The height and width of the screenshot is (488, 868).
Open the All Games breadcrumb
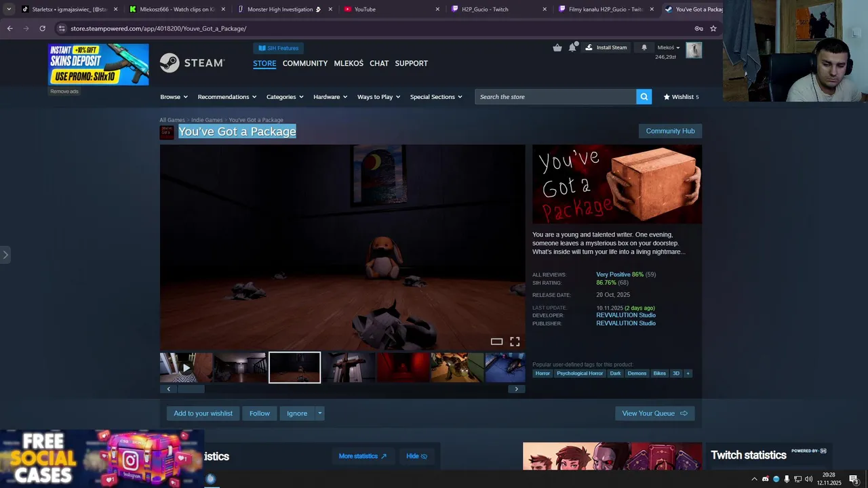[172, 120]
